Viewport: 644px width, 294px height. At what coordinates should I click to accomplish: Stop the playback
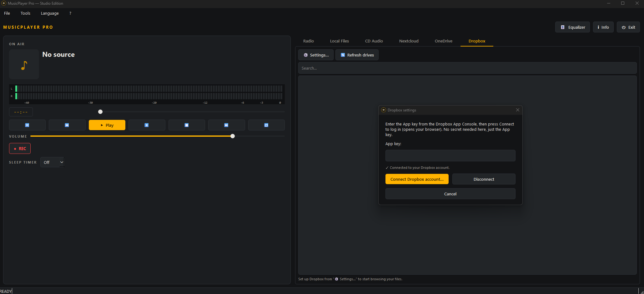click(x=187, y=125)
